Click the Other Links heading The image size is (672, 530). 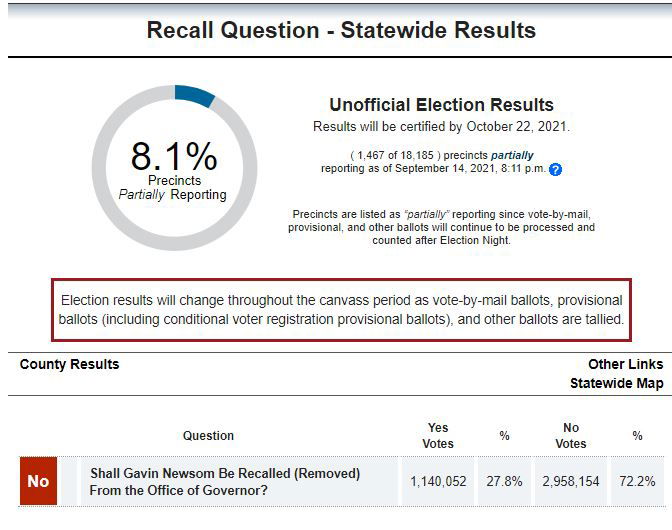point(625,364)
